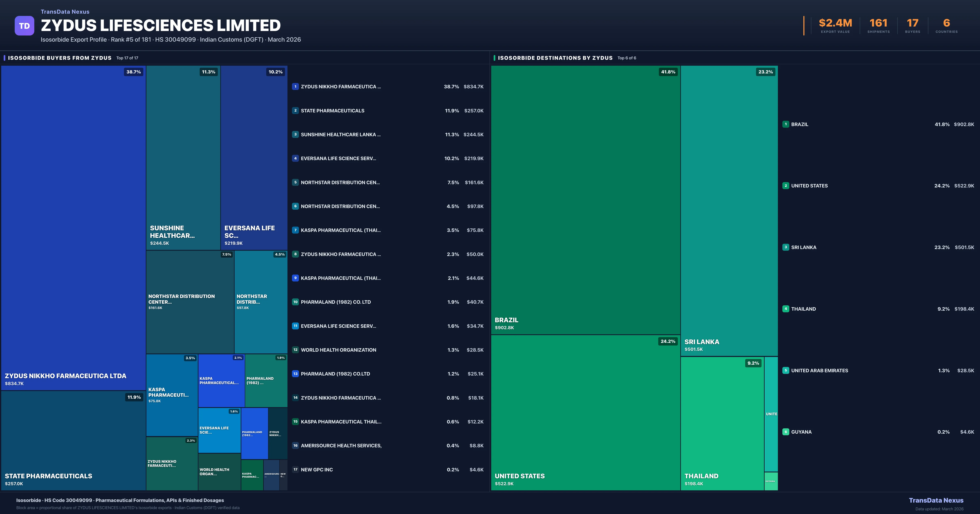The width and height of the screenshot is (980, 514).
Task: Click the Thailand destination tile
Action: point(722,424)
